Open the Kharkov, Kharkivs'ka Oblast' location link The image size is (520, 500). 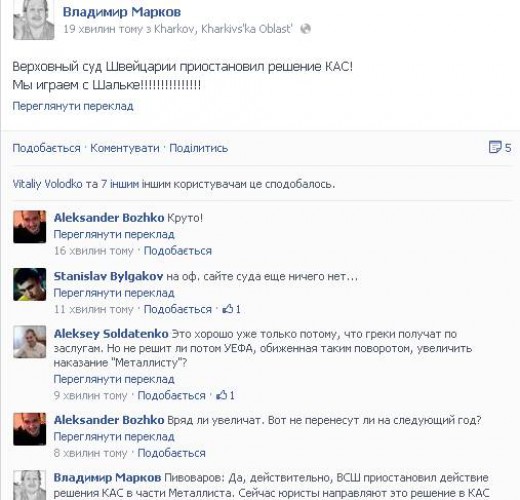coord(223,29)
